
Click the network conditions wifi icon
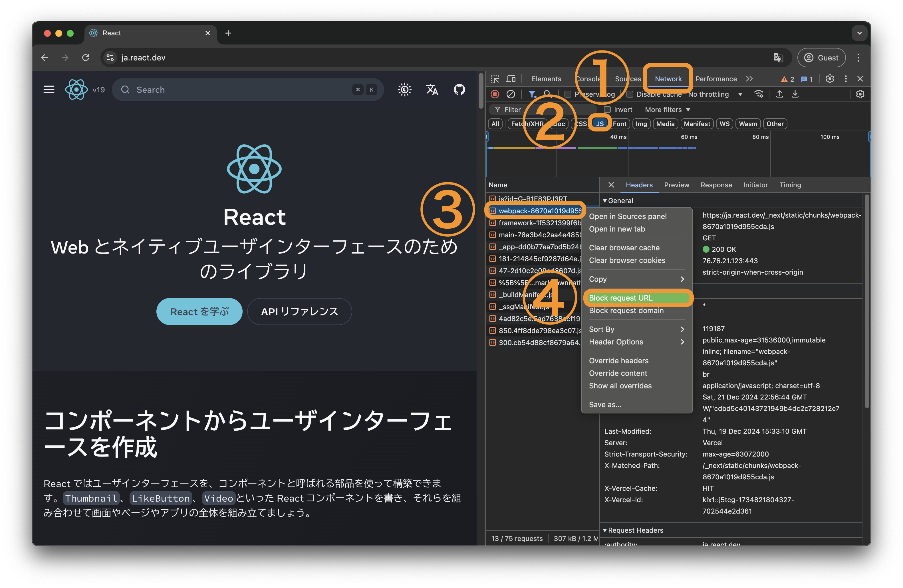[x=759, y=94]
